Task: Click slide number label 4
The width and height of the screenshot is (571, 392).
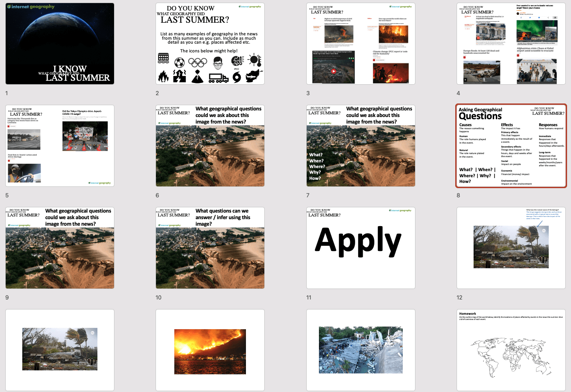Action: tap(458, 93)
